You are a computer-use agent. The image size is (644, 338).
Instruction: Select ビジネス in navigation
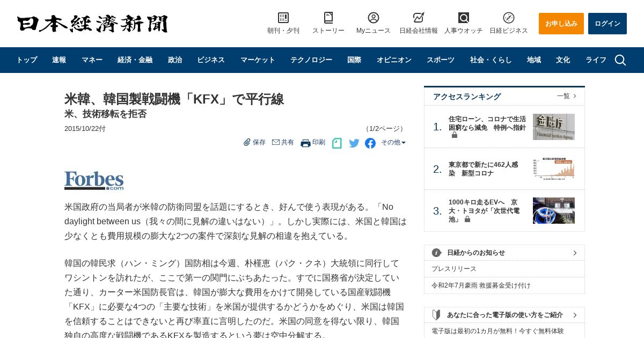[x=211, y=60]
